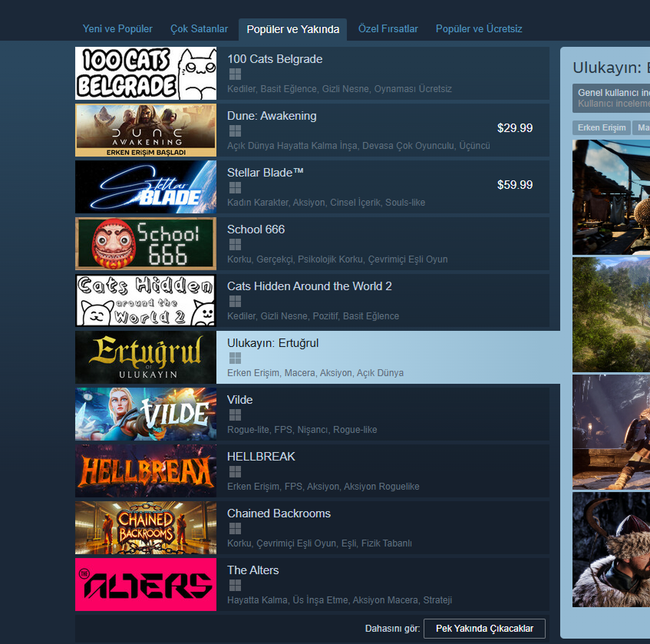Click the Erken Erişim tag in preview panel
650x644 pixels.
(602, 127)
